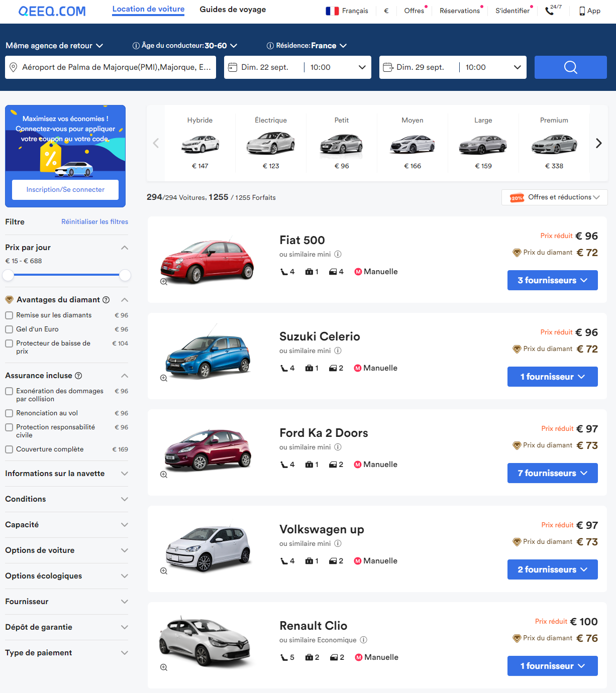
Task: Show 2 fournisseurs for Volkswagen up
Action: 553,569
